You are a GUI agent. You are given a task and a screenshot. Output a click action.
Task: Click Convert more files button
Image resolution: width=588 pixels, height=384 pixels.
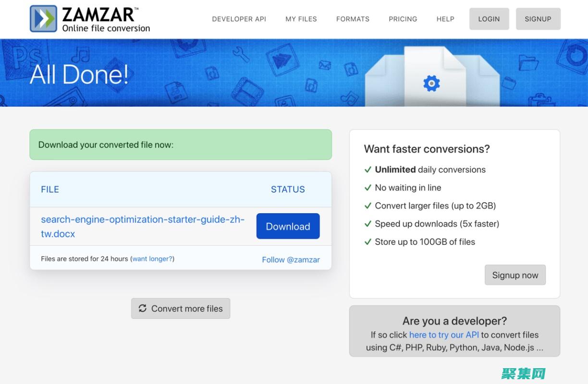(181, 309)
